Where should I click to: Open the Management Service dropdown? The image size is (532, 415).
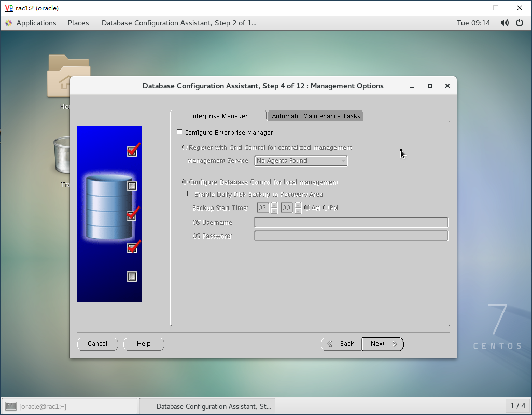pos(301,161)
